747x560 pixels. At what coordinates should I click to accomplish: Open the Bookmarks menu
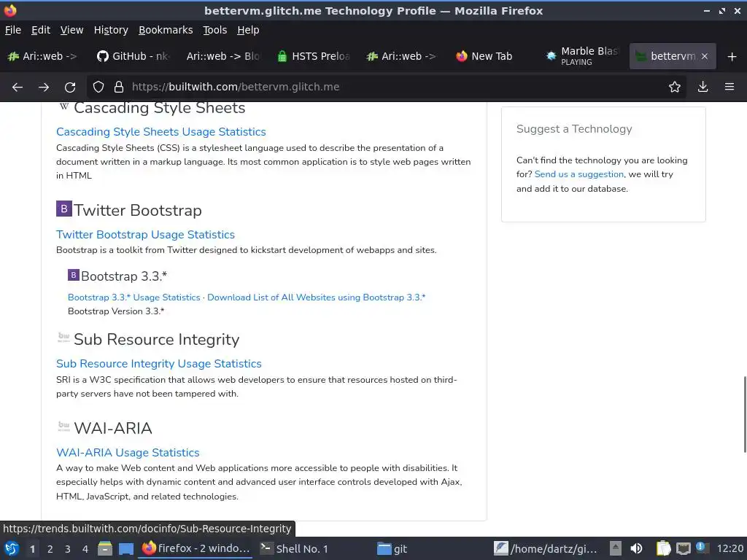(x=166, y=30)
